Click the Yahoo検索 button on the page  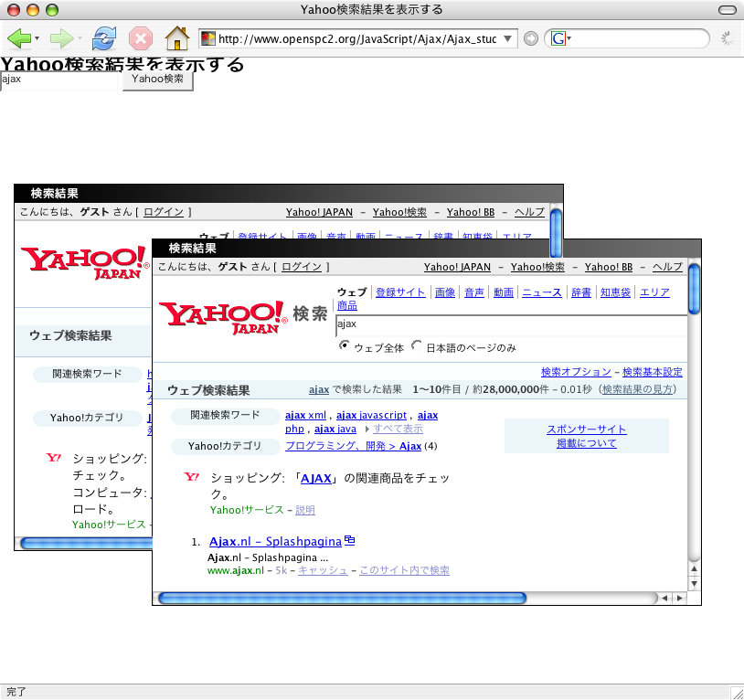coord(157,80)
